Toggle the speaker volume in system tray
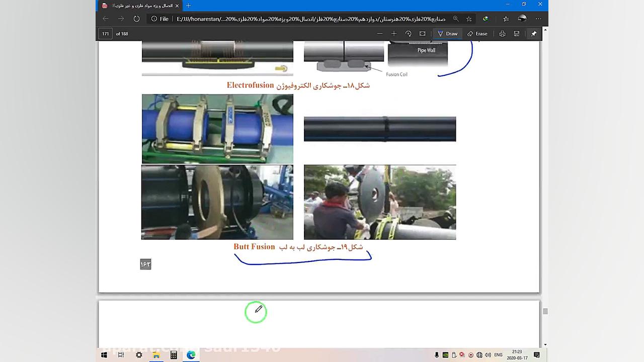The width and height of the screenshot is (644, 362). pos(487,355)
